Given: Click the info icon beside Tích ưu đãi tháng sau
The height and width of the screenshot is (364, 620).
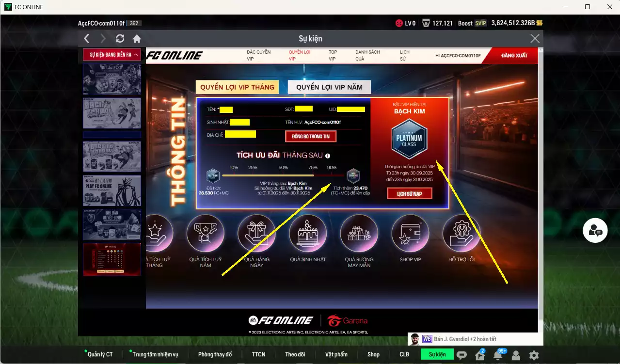Looking at the screenshot, I should [x=328, y=156].
